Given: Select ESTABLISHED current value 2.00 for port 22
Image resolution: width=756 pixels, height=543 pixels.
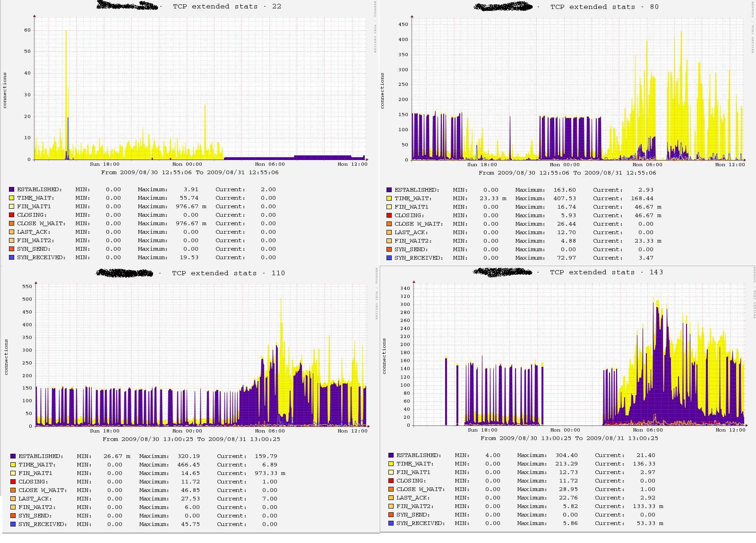Looking at the screenshot, I should coord(268,189).
